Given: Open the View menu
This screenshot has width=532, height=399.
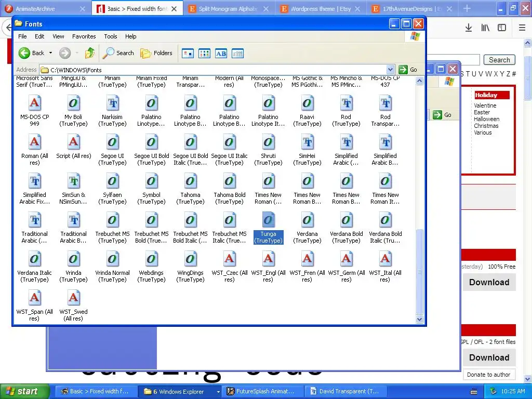Looking at the screenshot, I should pyautogui.click(x=58, y=36).
